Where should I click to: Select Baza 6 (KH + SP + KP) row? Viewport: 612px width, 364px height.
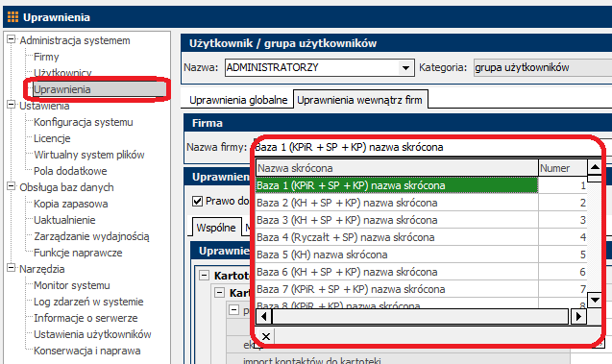[x=421, y=272]
